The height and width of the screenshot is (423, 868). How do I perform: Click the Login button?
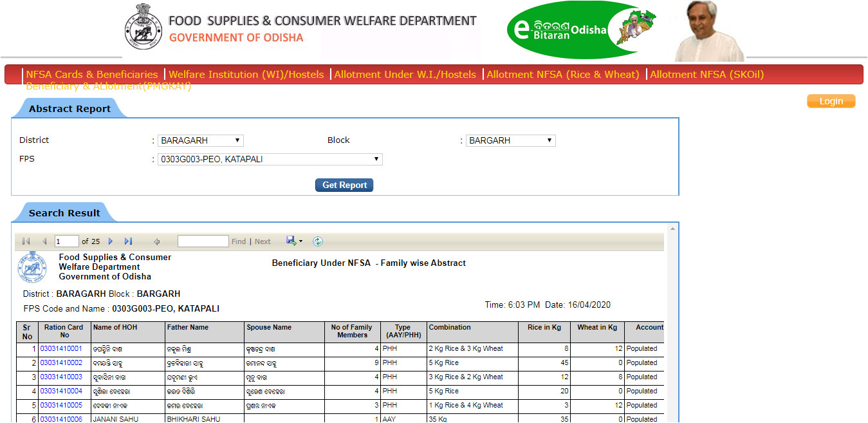(831, 101)
